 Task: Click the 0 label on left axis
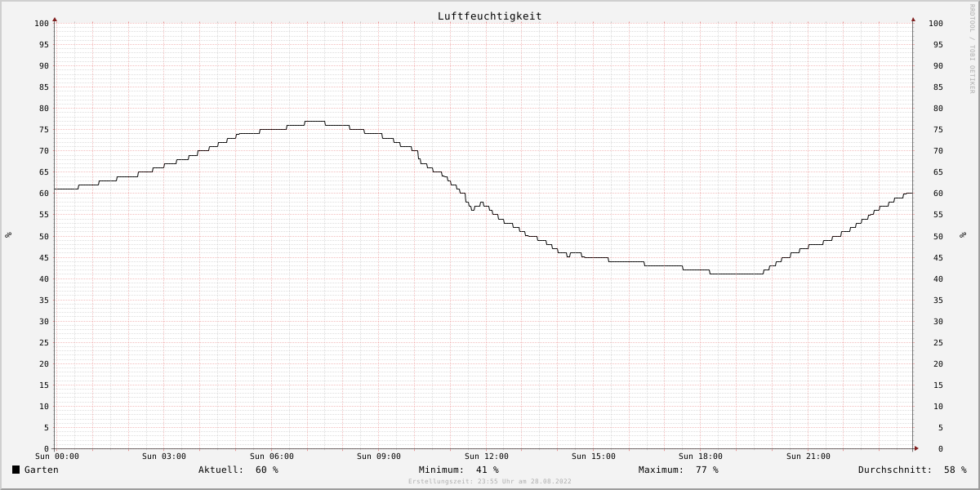pos(47,449)
